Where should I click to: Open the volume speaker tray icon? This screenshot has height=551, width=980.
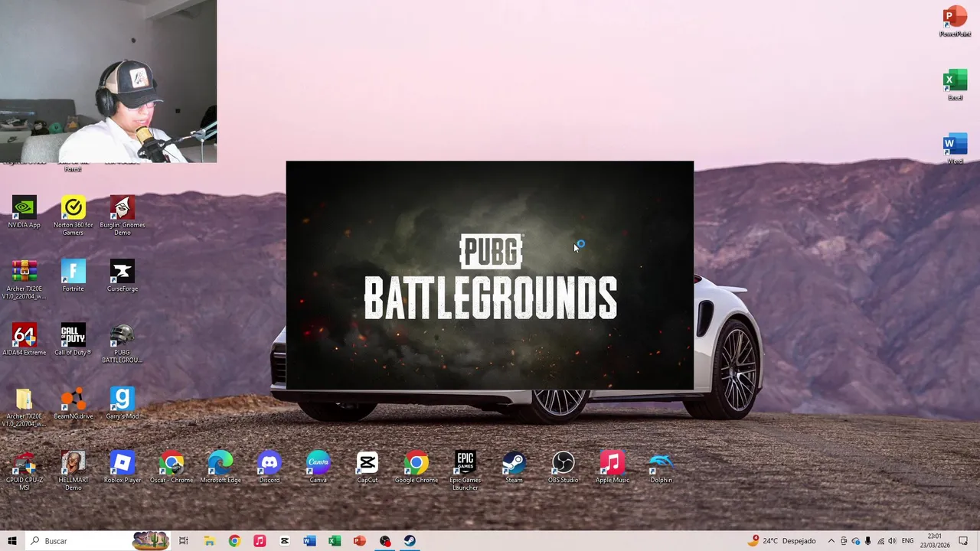point(893,541)
